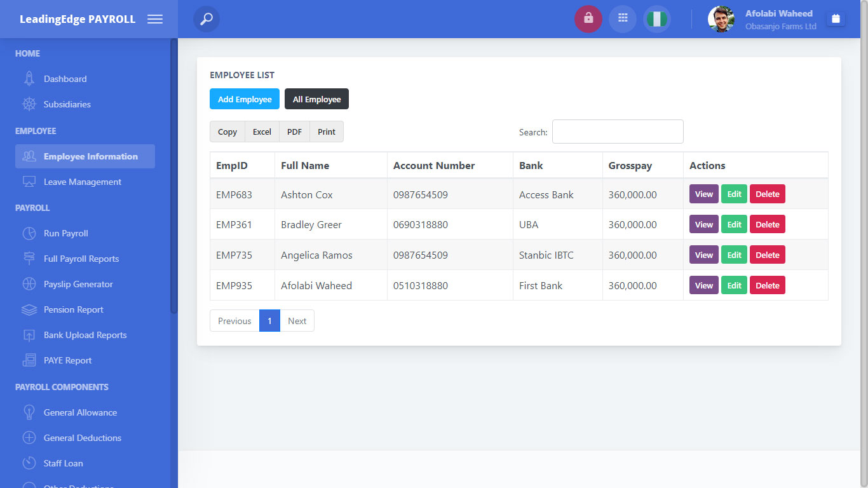
Task: Open the apps grid icon
Action: tap(622, 19)
